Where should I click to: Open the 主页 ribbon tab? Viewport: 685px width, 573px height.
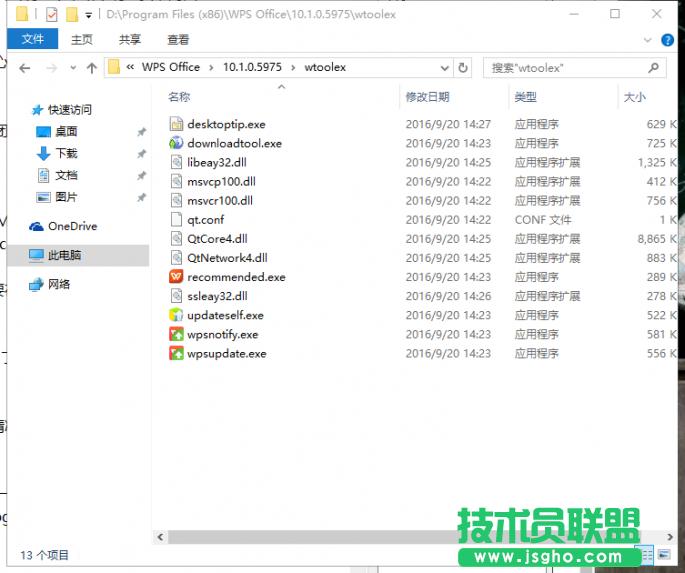pos(82,40)
